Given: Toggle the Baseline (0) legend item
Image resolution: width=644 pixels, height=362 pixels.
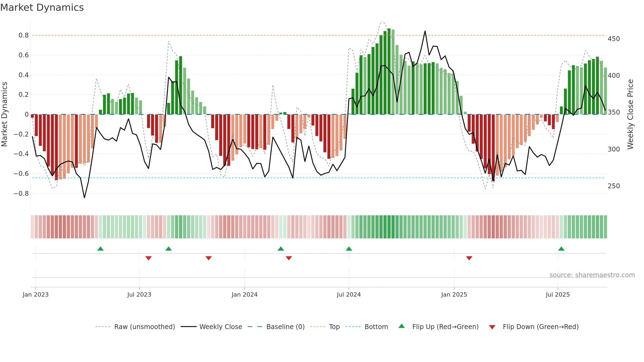Looking at the screenshot, I should tap(276, 327).
